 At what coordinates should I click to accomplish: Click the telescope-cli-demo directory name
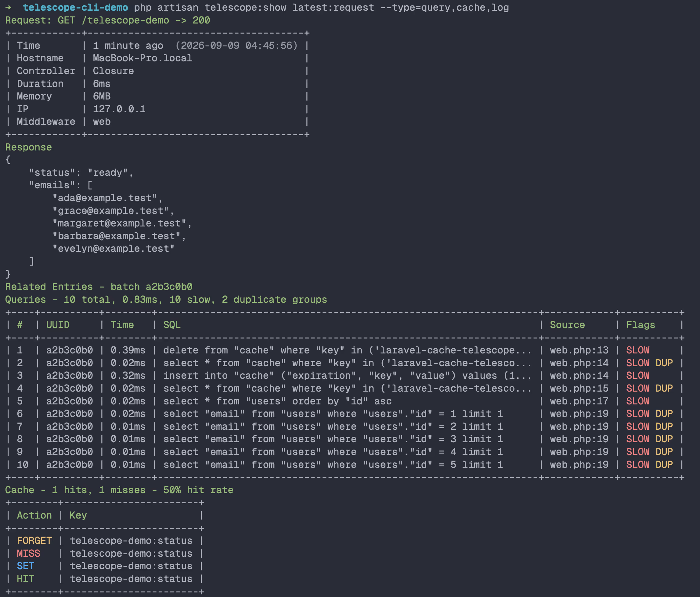tap(75, 7)
